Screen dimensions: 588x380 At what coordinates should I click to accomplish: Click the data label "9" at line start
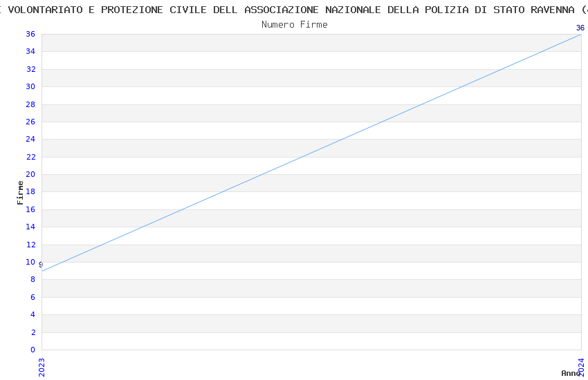(41, 265)
